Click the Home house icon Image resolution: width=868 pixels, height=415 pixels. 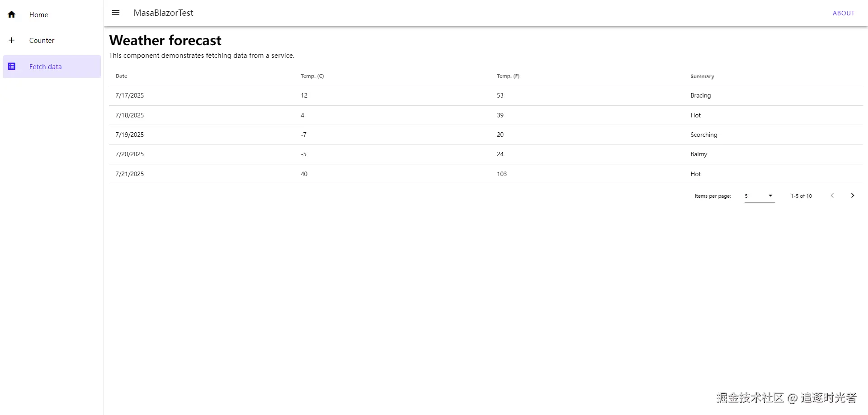(x=12, y=14)
